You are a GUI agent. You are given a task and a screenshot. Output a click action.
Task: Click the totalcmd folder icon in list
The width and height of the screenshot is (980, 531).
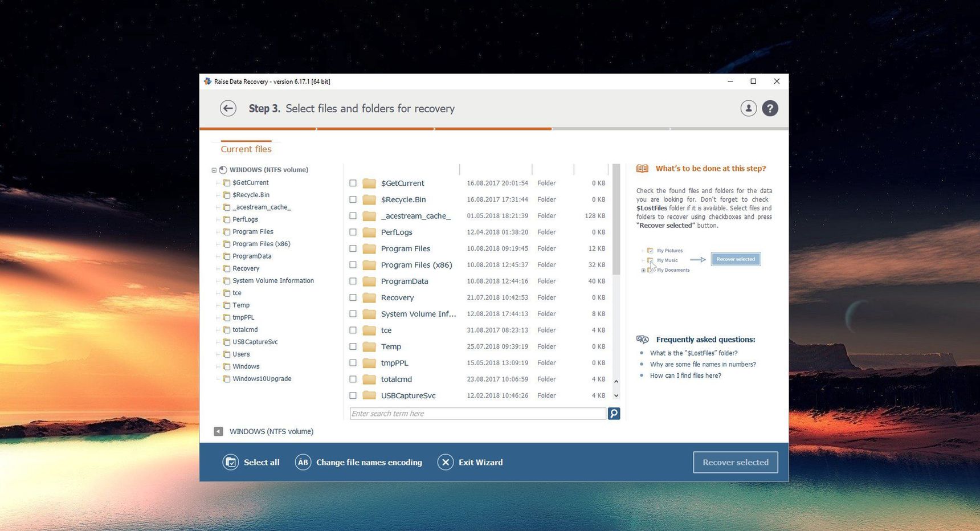369,379
